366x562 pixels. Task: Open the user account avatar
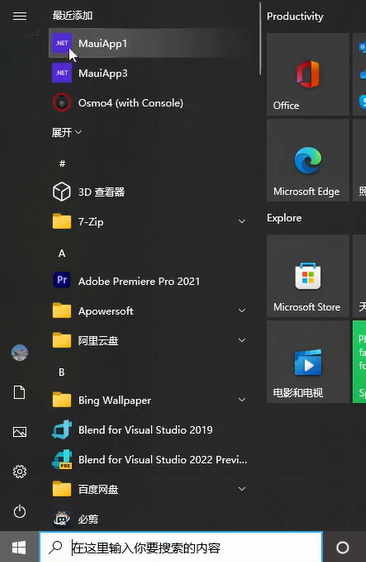tap(20, 353)
